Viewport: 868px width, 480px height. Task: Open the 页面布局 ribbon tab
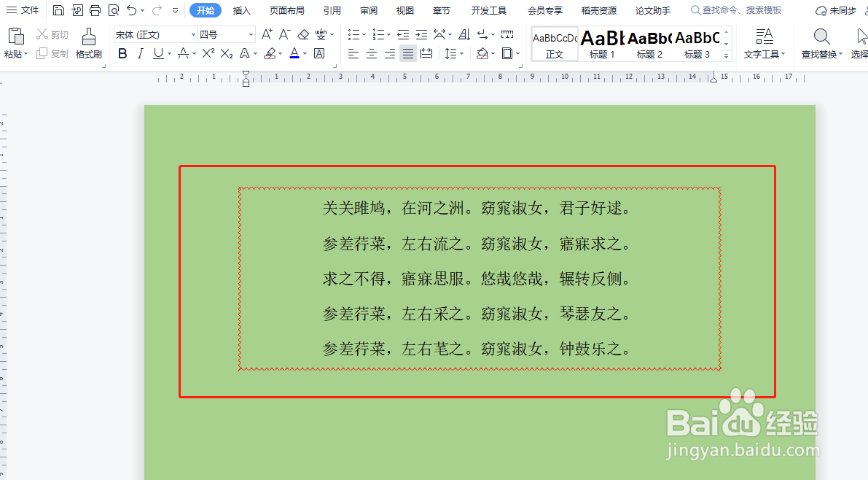click(286, 10)
